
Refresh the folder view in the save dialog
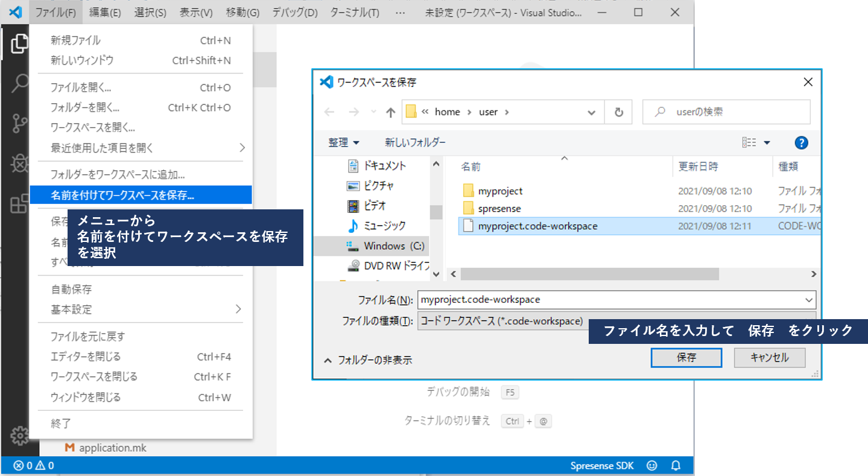click(618, 112)
